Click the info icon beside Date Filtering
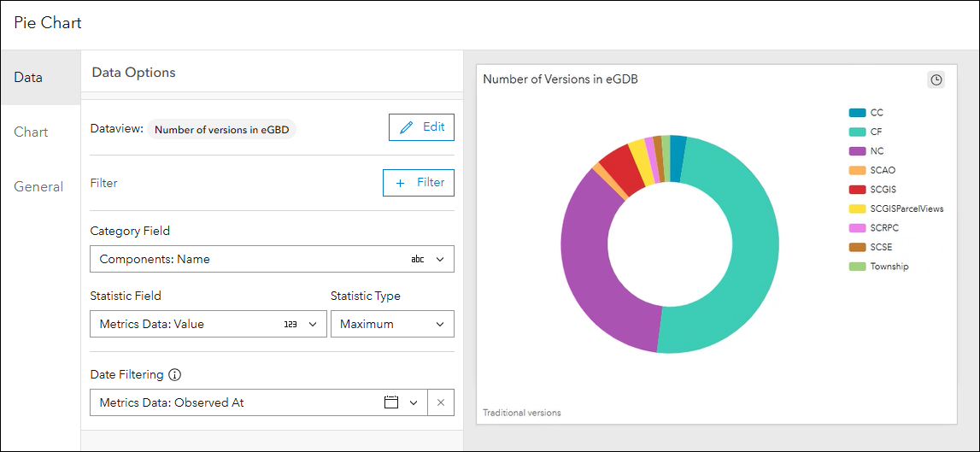 175,374
